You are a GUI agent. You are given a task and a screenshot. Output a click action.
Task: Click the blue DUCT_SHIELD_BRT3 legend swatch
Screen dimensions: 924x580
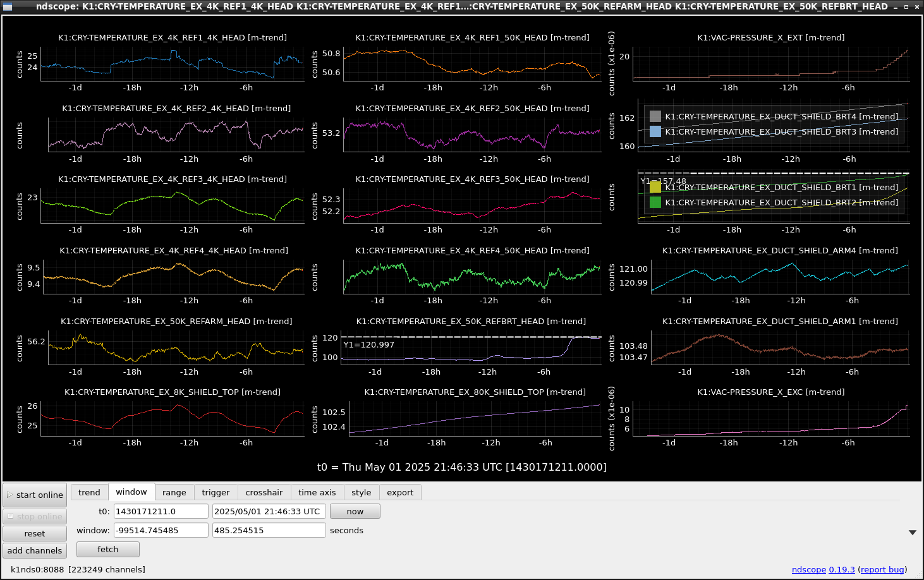coord(655,131)
